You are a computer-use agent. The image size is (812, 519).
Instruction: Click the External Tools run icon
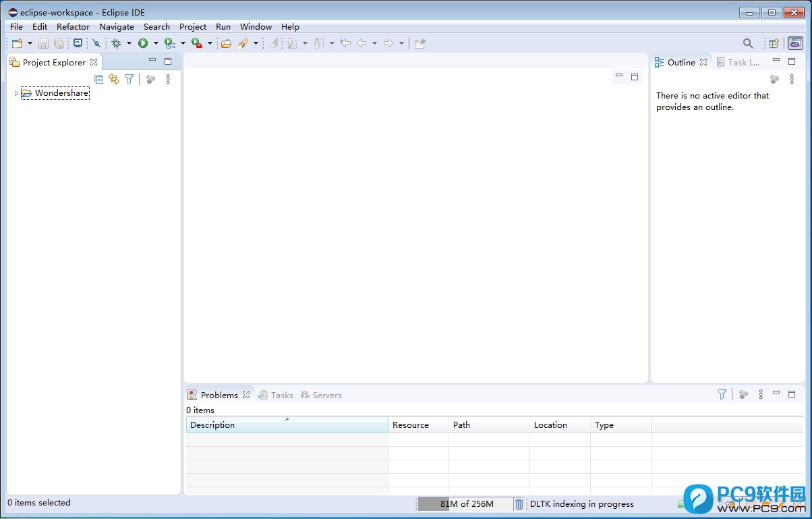pos(197,43)
